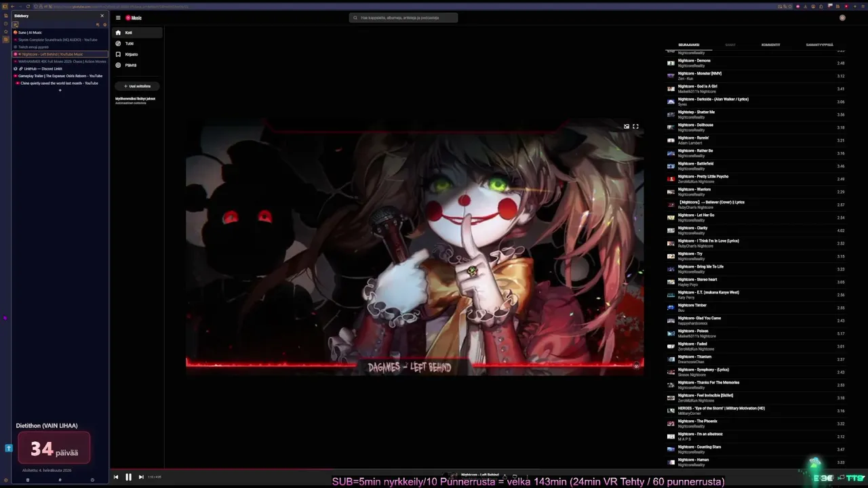
Task: Switch to the Kommentit tab
Action: point(771,45)
